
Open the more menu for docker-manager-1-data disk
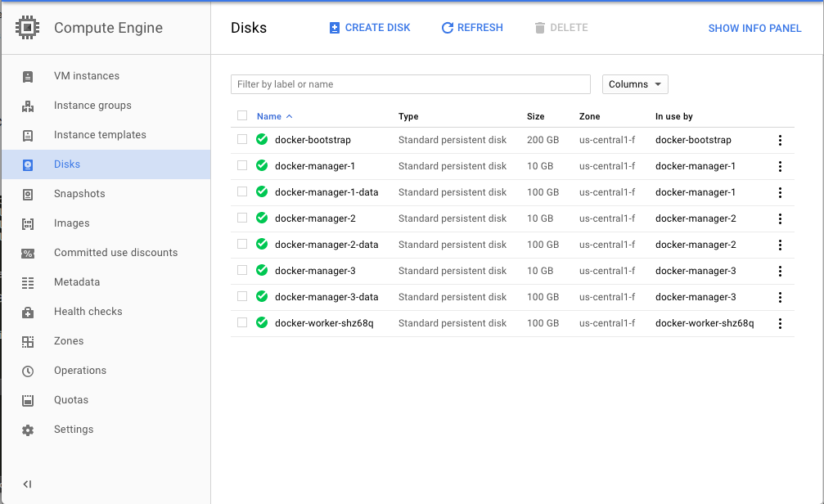click(780, 193)
